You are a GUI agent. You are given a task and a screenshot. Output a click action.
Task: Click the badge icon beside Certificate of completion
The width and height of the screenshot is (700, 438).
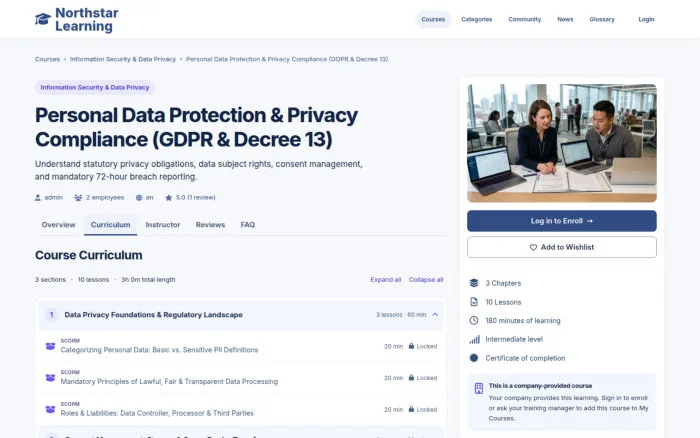tap(474, 358)
